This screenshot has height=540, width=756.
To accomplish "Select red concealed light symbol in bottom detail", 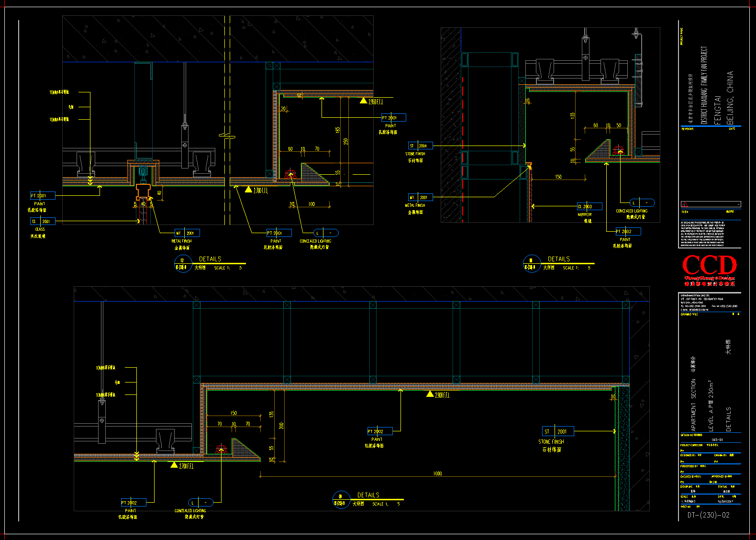I will [x=221, y=449].
